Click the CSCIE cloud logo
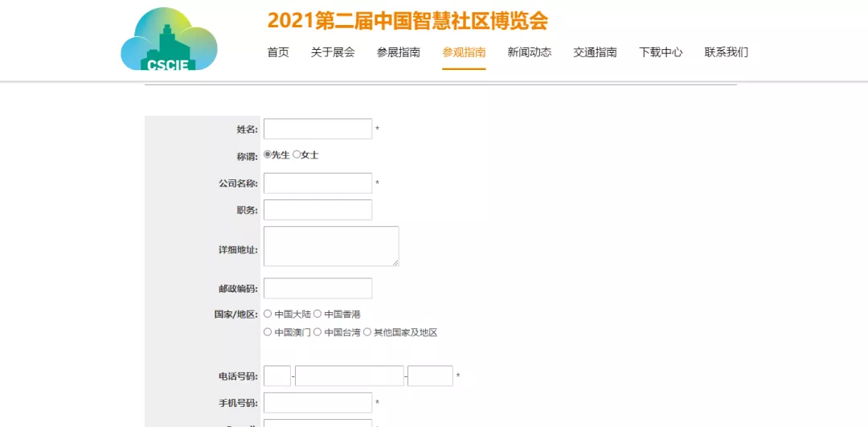The image size is (868, 427). coord(169,40)
